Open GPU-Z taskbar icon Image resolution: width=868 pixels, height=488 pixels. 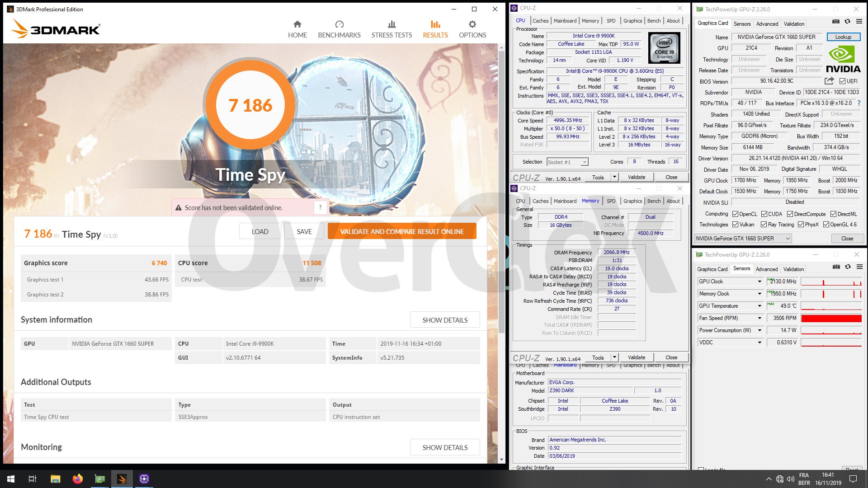(99, 479)
